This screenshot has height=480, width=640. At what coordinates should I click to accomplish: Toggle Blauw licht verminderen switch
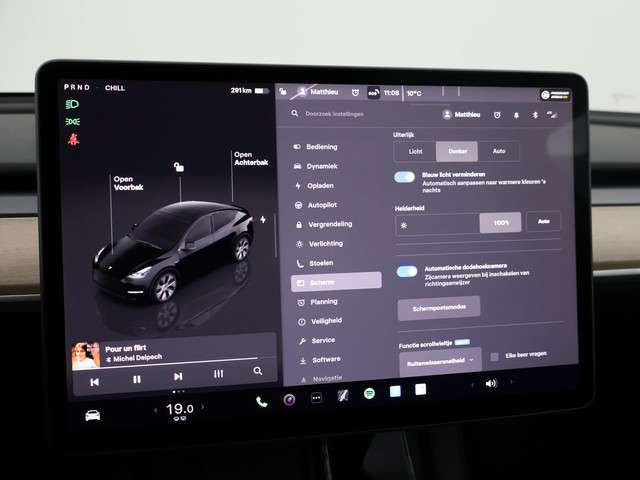[405, 177]
